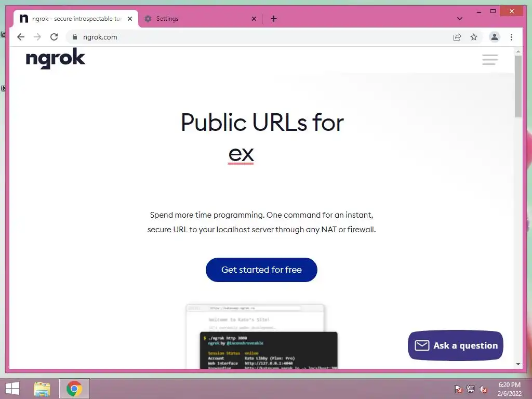532x399 pixels.
Task: Open the Windows Start menu
Action: click(12, 389)
